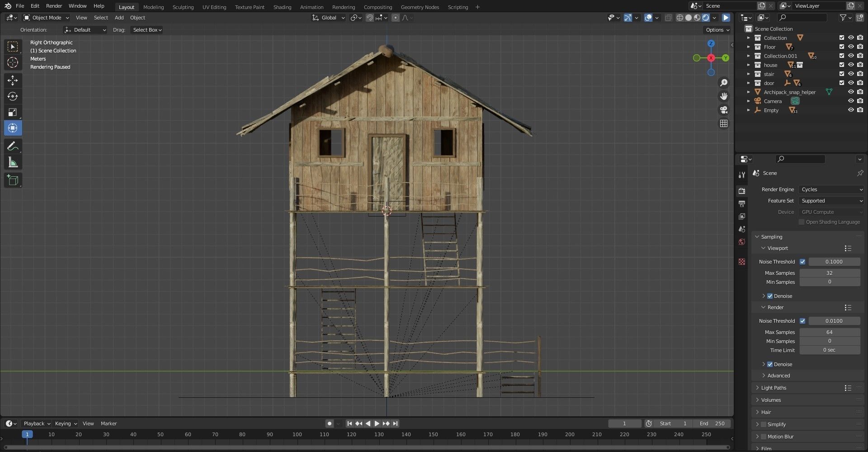Screen dimensions: 868x452
Task: Select the Cursor tool
Action: pyautogui.click(x=13, y=62)
